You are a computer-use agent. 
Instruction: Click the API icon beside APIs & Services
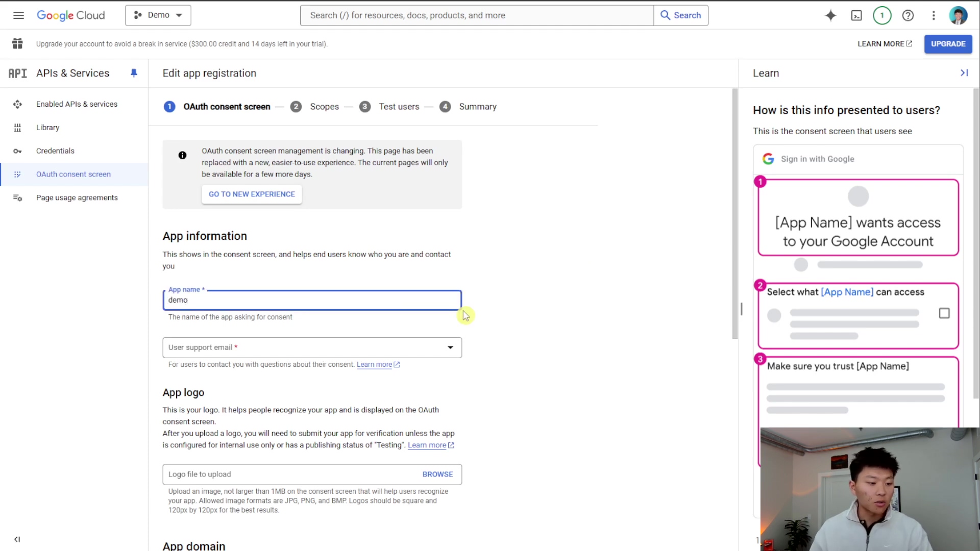click(17, 73)
